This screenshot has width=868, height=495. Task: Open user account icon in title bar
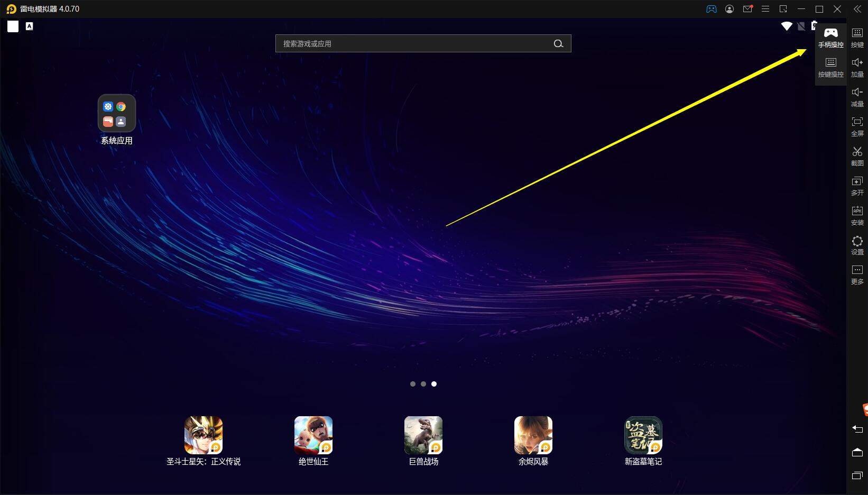click(x=730, y=9)
